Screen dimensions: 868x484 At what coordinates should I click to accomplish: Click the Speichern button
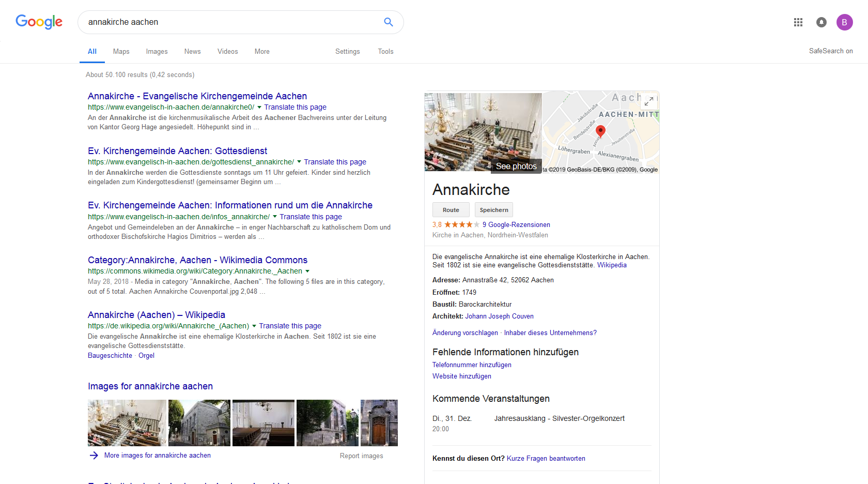pyautogui.click(x=494, y=210)
